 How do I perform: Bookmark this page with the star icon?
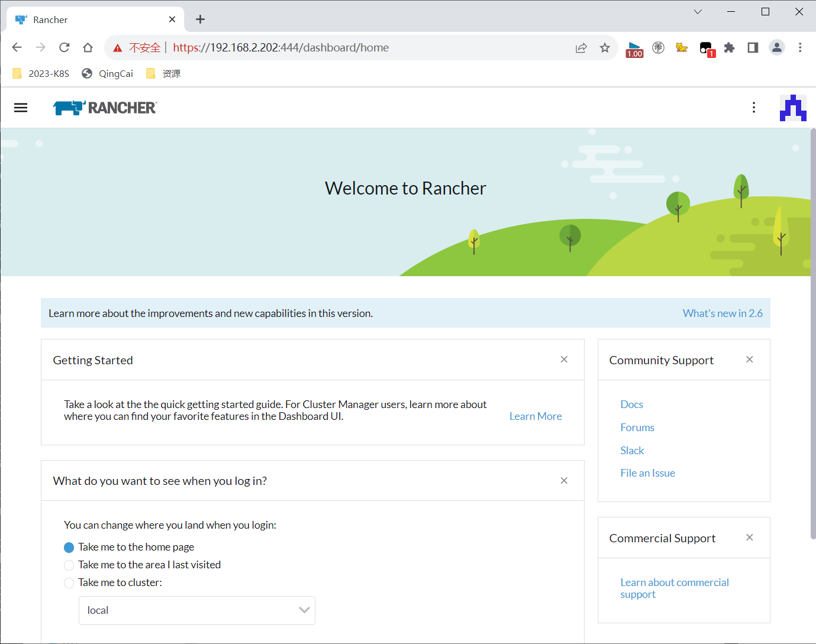point(604,48)
